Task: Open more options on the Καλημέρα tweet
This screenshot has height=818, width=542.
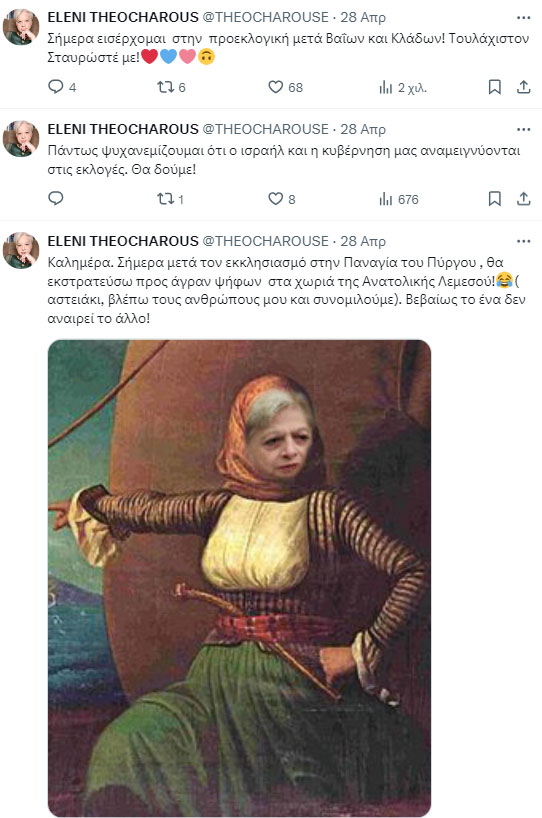Action: [523, 241]
